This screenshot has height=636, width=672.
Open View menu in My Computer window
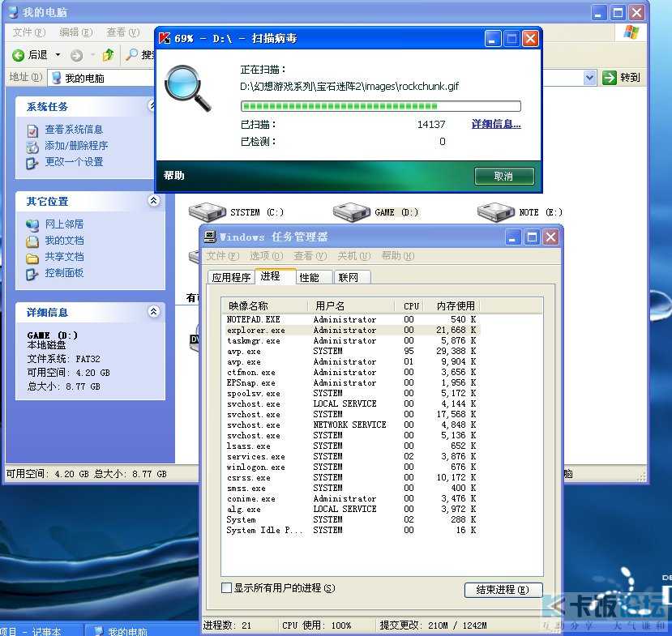[123, 32]
